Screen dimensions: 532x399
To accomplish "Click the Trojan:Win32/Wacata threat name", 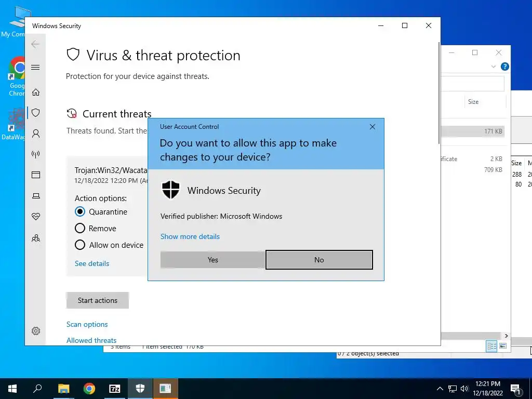I will point(111,170).
